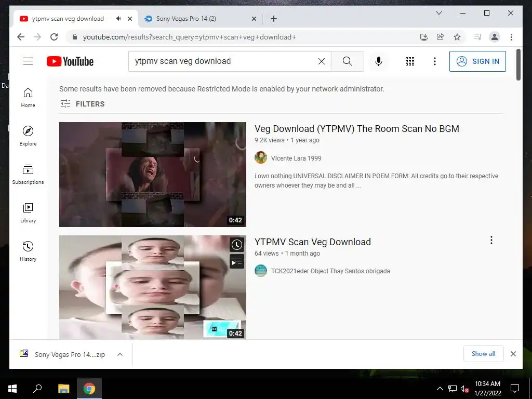532x399 pixels.
Task: Open Library in the sidebar
Action: pyautogui.click(x=28, y=212)
